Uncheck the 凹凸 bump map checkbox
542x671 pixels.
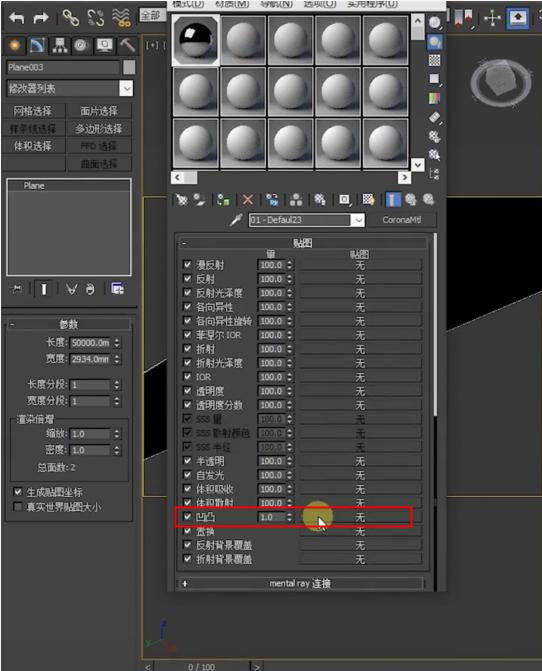[187, 516]
